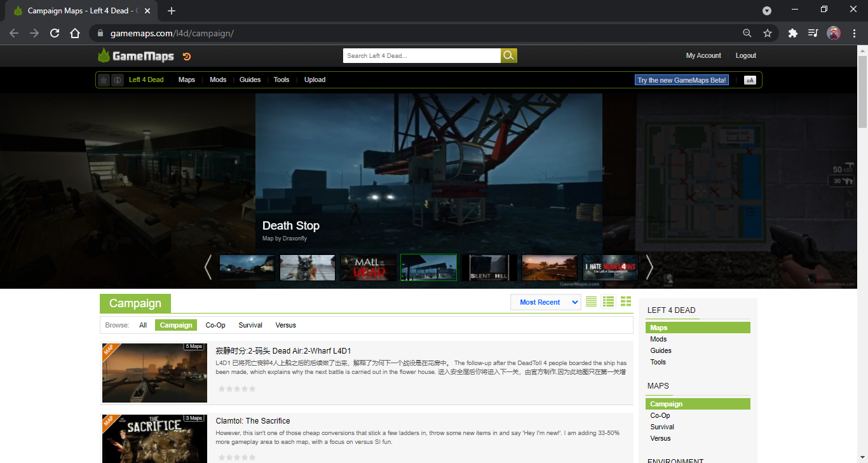This screenshot has height=463, width=868.
Task: Show previous carousel slides with left arrow
Action: point(208,267)
